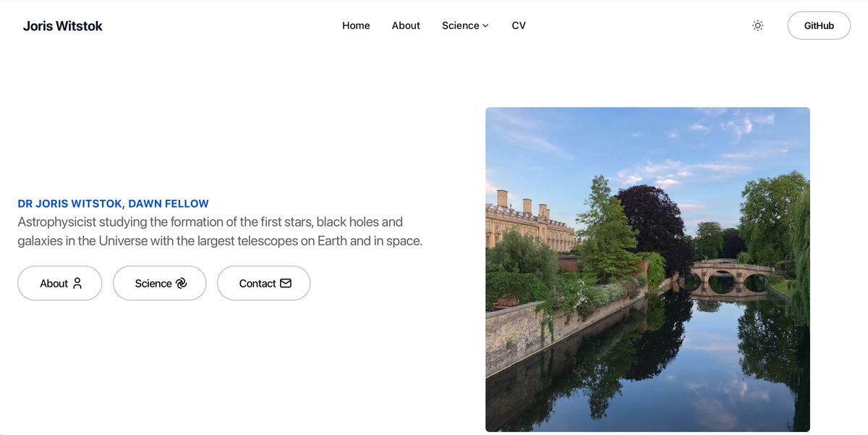Image resolution: width=868 pixels, height=435 pixels.
Task: Select the galaxy spiral icon in Science button
Action: pos(181,283)
